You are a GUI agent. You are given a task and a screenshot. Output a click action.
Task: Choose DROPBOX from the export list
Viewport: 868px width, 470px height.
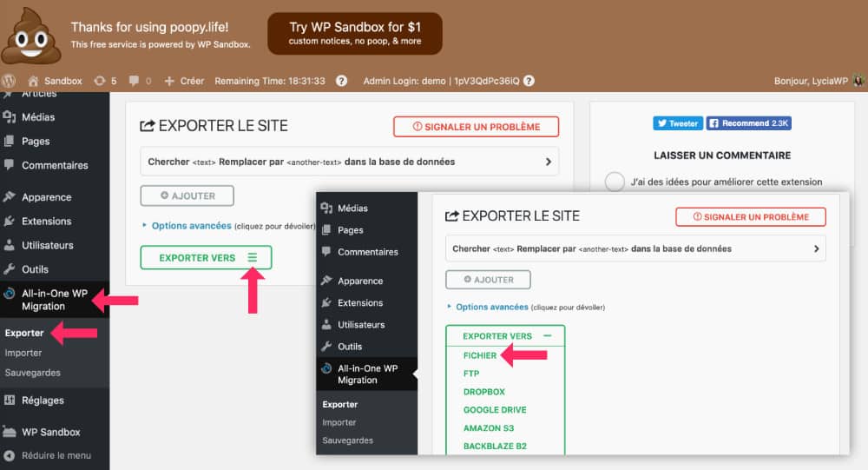click(483, 392)
